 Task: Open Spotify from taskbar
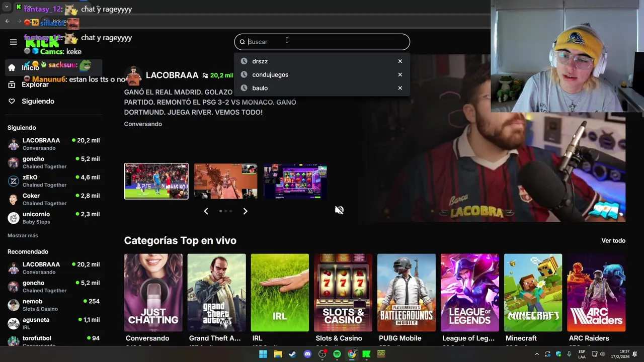tap(337, 354)
